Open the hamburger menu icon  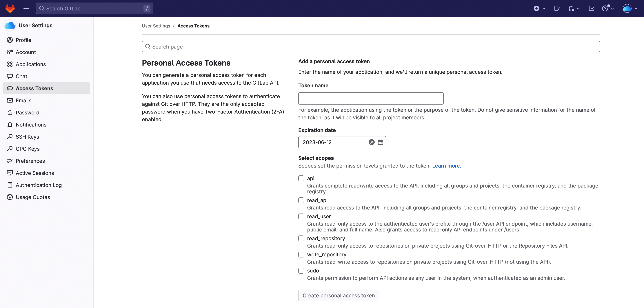(x=26, y=8)
